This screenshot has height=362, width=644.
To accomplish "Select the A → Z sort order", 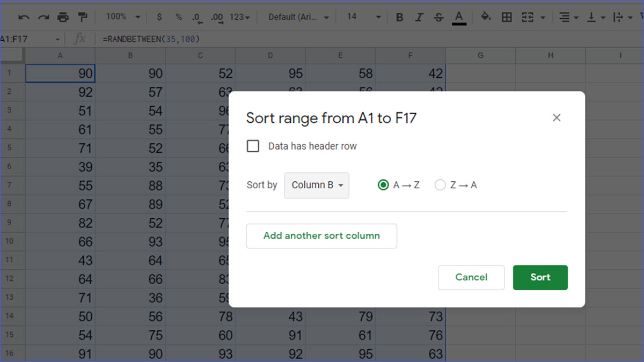I will (383, 185).
